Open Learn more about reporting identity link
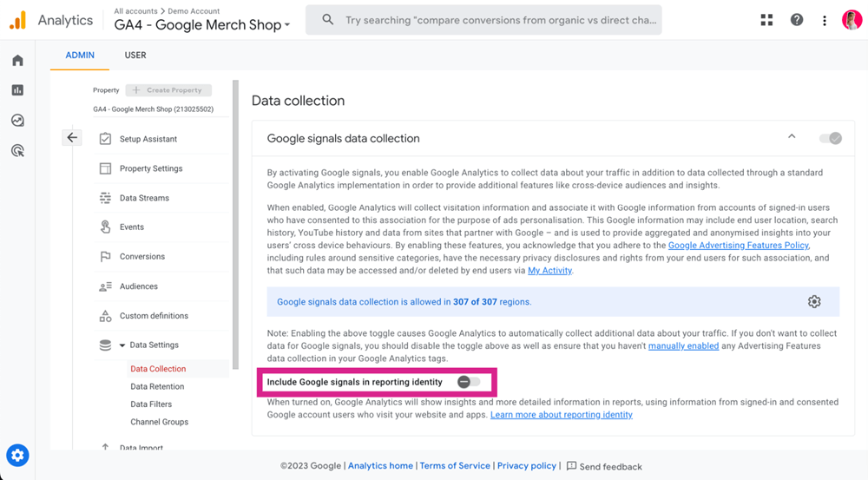 562,415
